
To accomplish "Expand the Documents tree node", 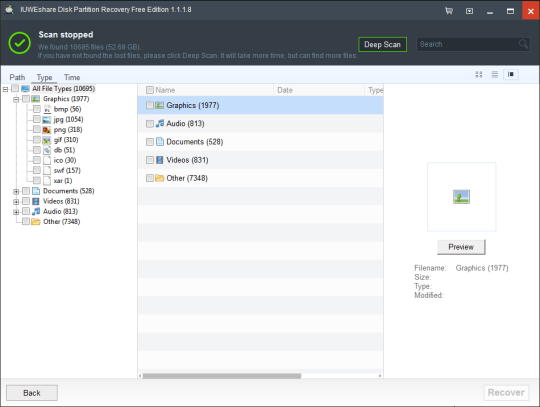I will [16, 192].
